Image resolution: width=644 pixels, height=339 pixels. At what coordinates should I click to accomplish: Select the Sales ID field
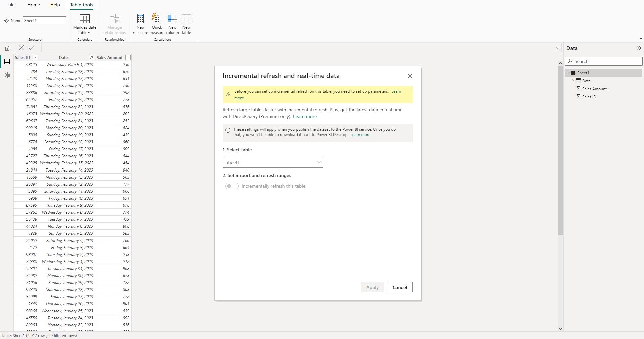click(x=589, y=97)
